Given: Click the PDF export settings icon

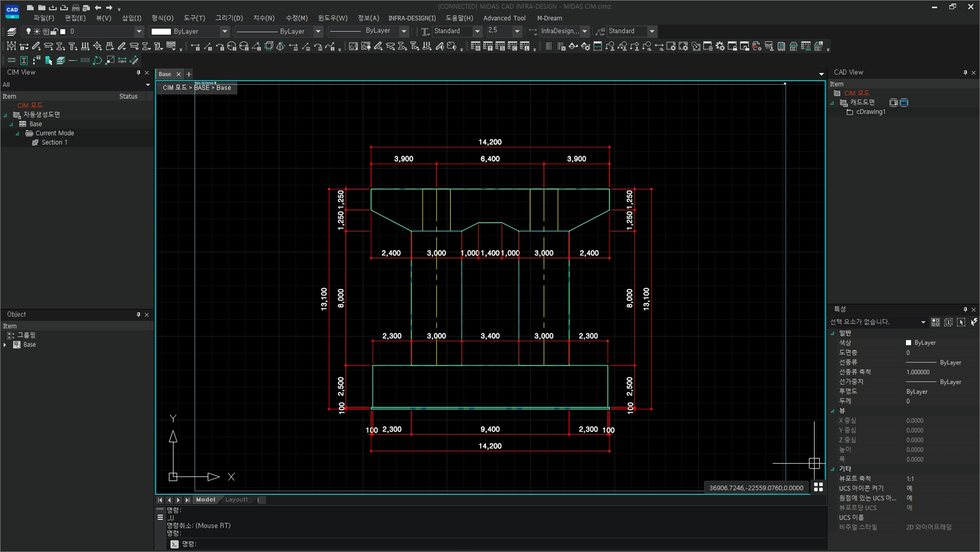Looking at the screenshot, I should [757, 47].
